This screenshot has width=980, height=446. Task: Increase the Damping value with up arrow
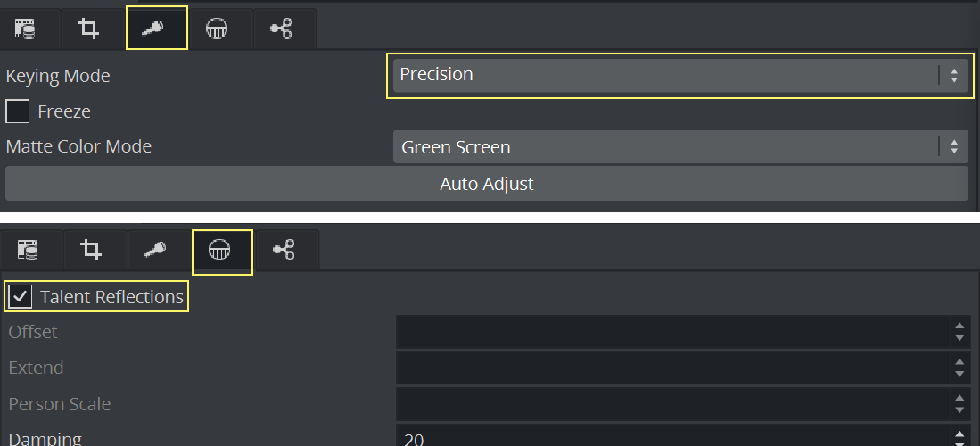pos(959,434)
